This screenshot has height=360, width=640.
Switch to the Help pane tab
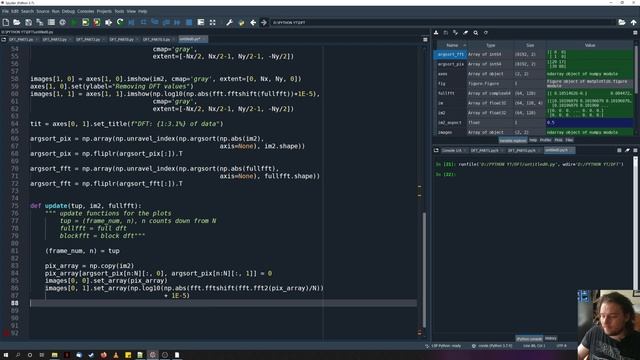(533, 140)
